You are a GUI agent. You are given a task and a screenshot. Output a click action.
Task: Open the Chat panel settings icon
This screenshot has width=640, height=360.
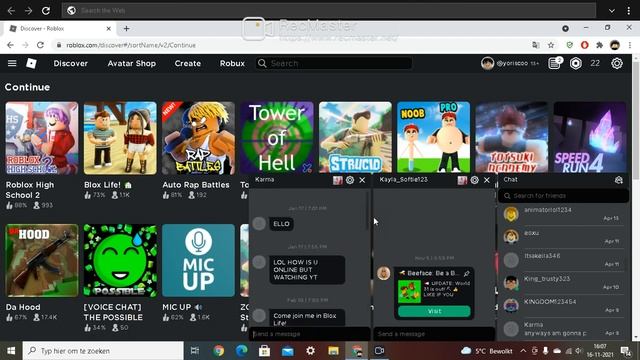[x=619, y=180]
